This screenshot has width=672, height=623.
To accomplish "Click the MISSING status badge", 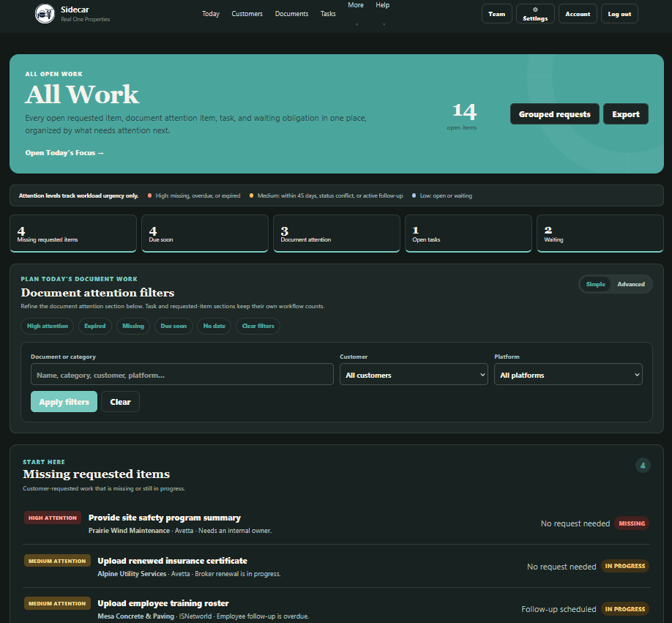I will click(631, 523).
